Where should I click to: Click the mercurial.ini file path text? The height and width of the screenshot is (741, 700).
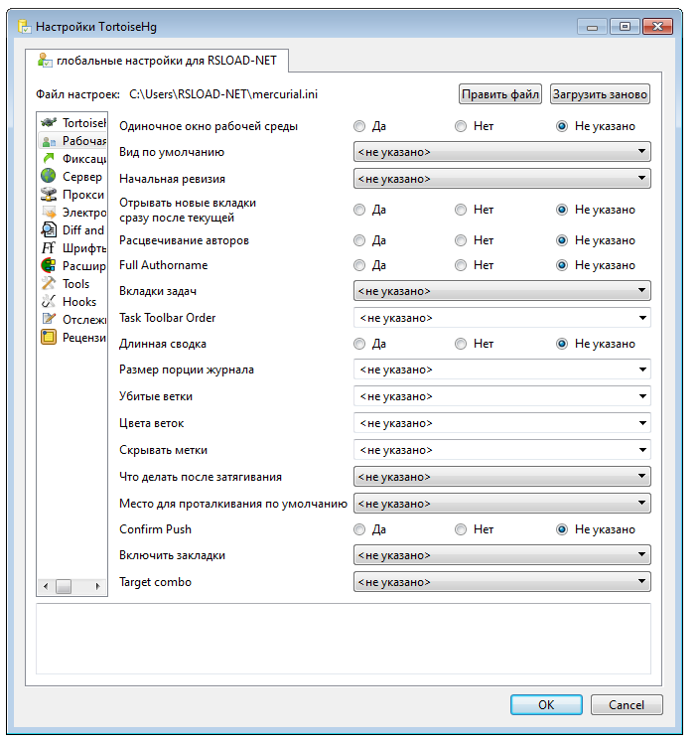tap(223, 94)
